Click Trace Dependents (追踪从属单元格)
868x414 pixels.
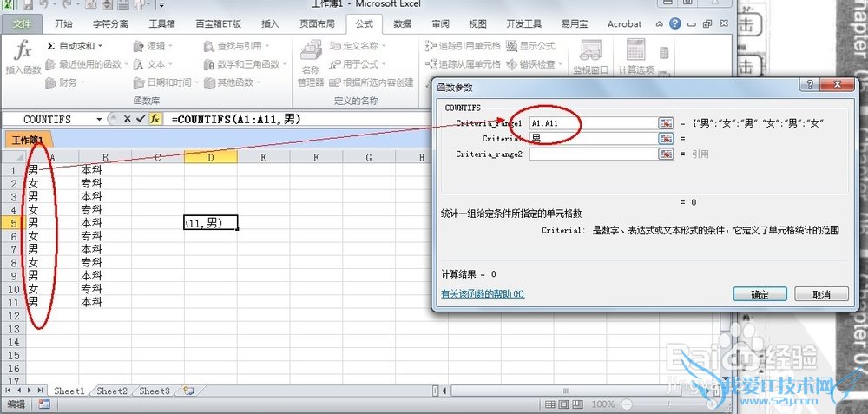coord(463,64)
